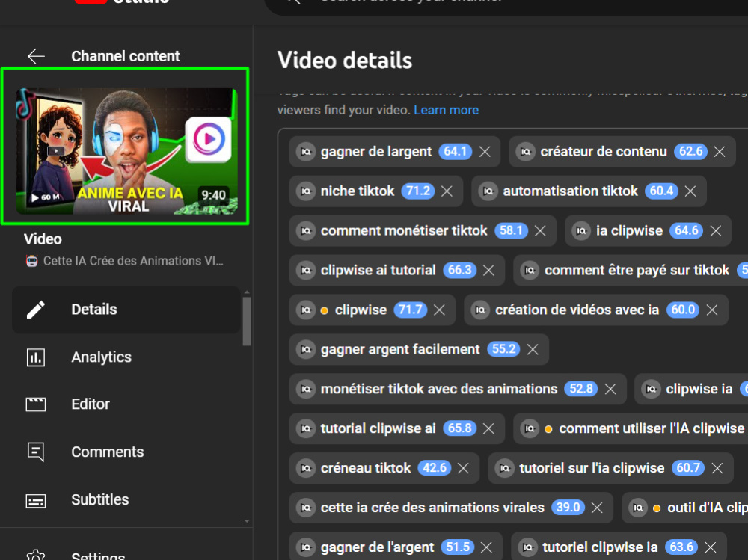Screen dimensions: 748x560
Task: Click IQ icon on 'niche tiktok' tag
Action: coord(306,191)
